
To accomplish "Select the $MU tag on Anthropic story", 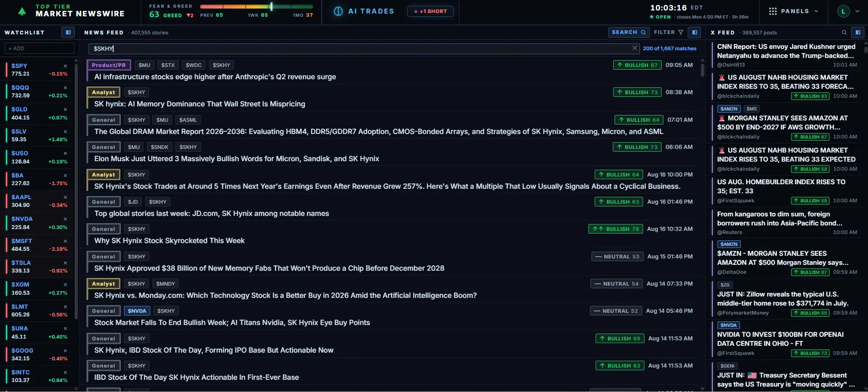I will (x=144, y=65).
